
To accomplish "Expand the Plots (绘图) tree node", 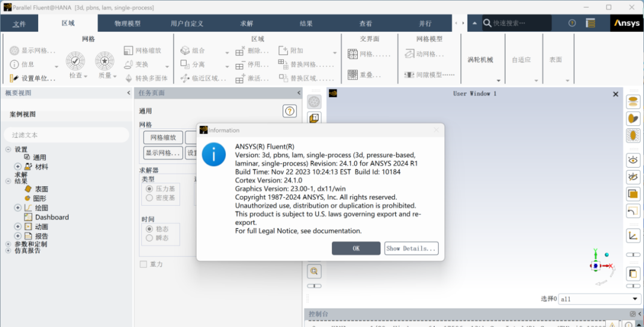I will [x=18, y=208].
